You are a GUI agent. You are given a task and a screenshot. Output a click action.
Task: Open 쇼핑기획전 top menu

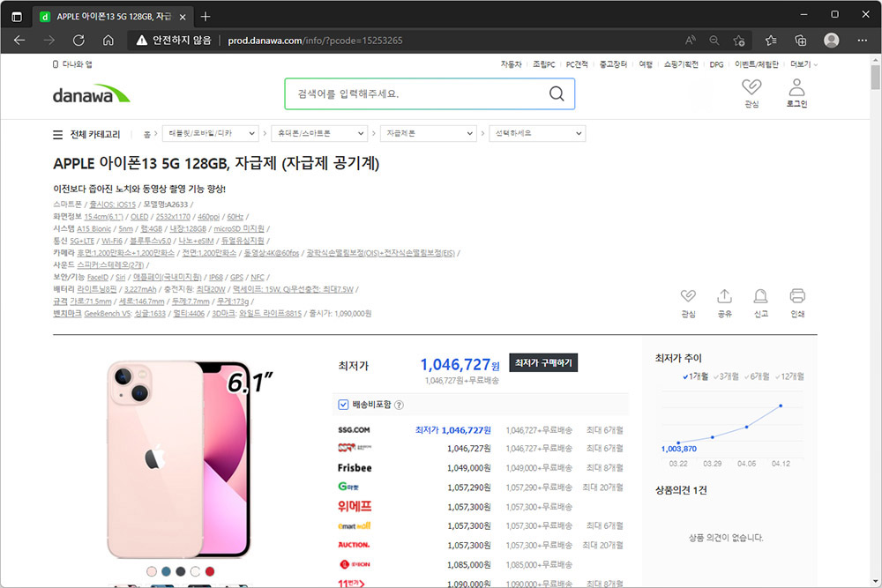681,64
